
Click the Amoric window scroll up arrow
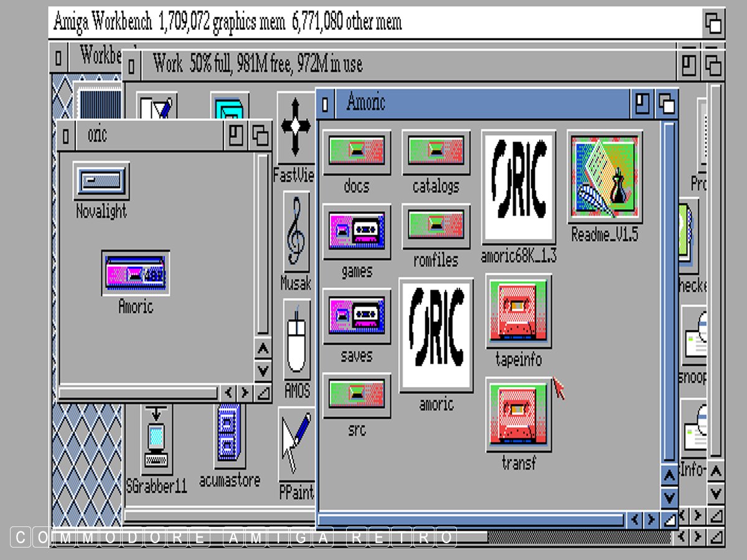[x=669, y=477]
